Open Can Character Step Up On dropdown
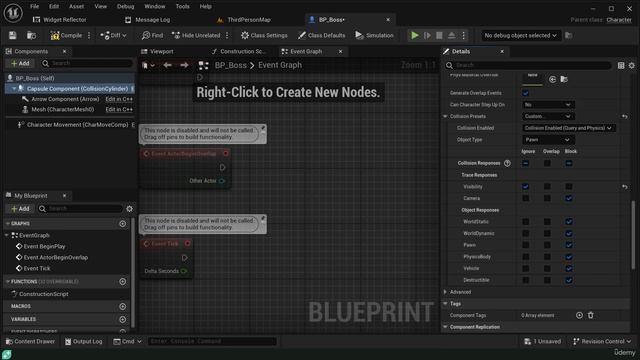Viewport: 640px width, 360px height. coord(548,105)
